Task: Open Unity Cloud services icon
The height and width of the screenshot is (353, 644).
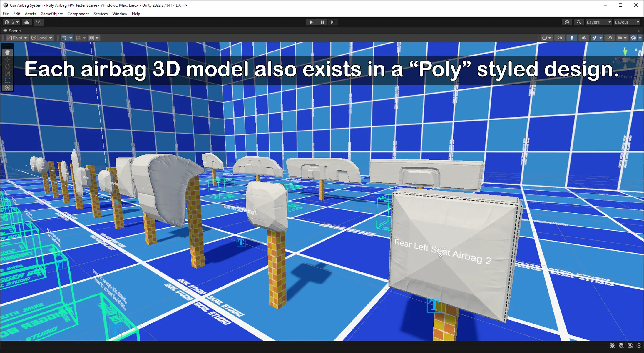Action: point(27,22)
